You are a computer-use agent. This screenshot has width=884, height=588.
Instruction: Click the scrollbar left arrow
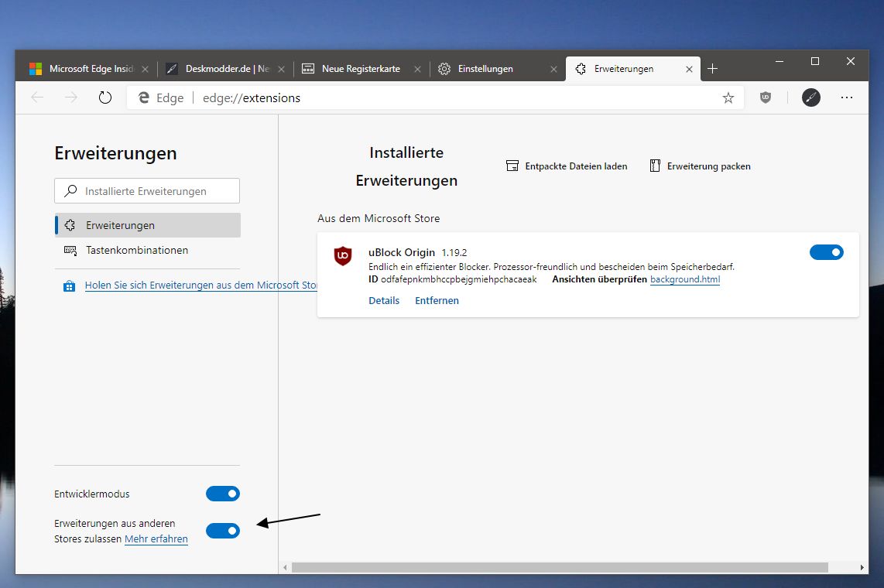286,568
